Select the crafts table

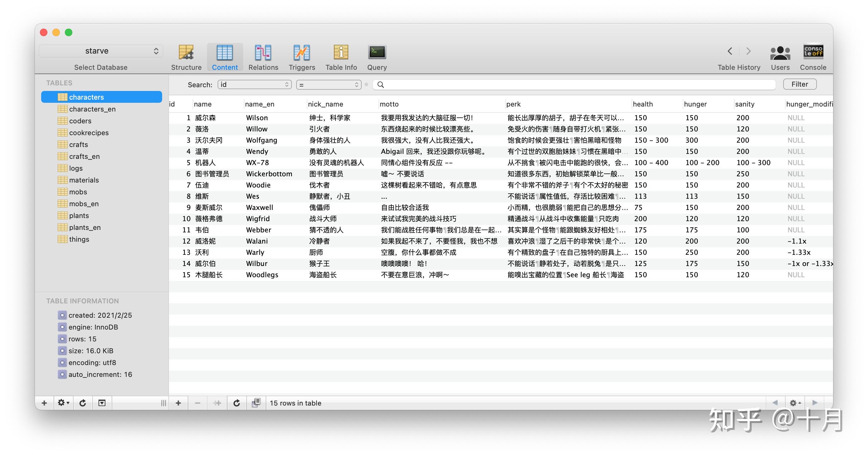pyautogui.click(x=101, y=145)
